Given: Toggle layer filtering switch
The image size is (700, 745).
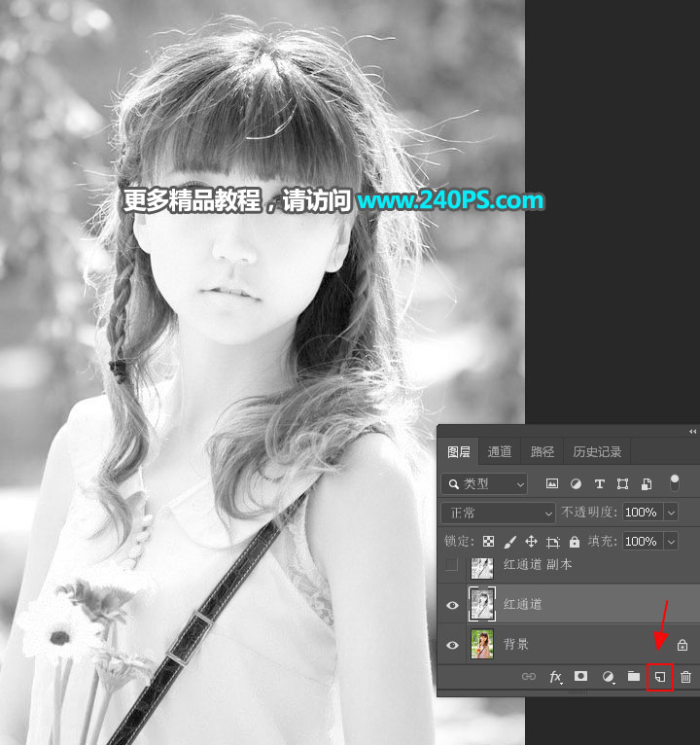Looking at the screenshot, I should (x=674, y=483).
